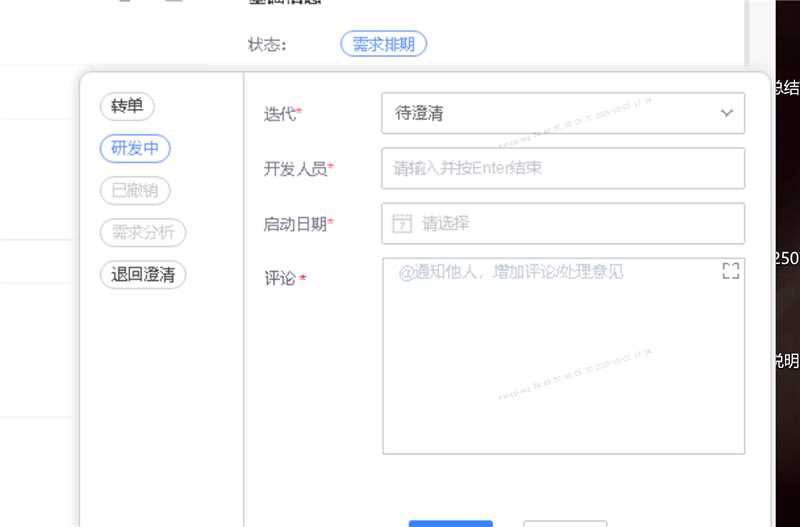Screen dimensions: 800x527
Task: Click the 启动日期 field label
Action: tap(295, 223)
